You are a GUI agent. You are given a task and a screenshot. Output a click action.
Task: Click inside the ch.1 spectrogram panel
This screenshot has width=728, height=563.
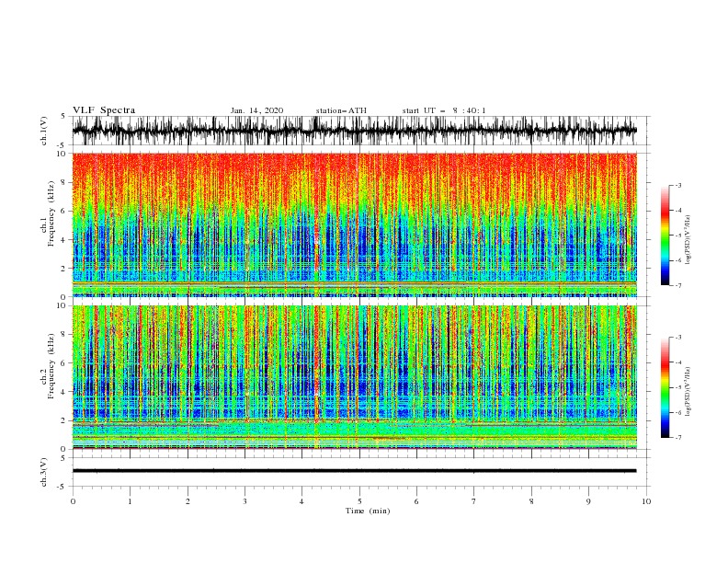tap(355, 224)
